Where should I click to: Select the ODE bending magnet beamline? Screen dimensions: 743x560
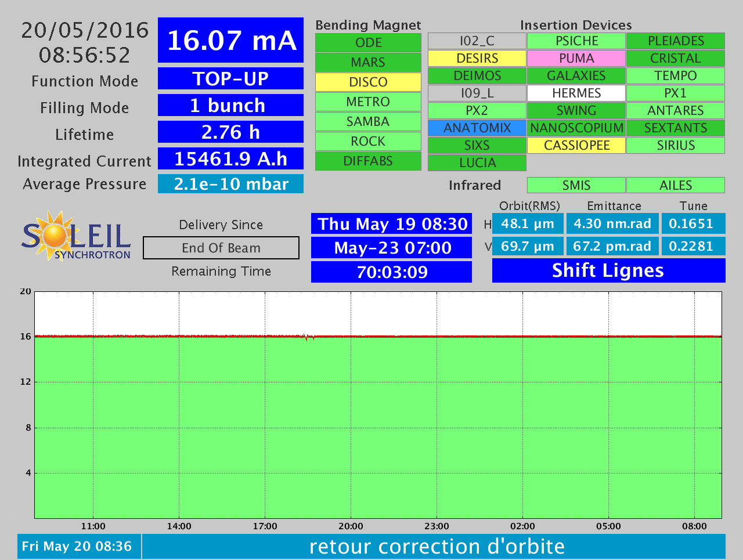click(368, 43)
